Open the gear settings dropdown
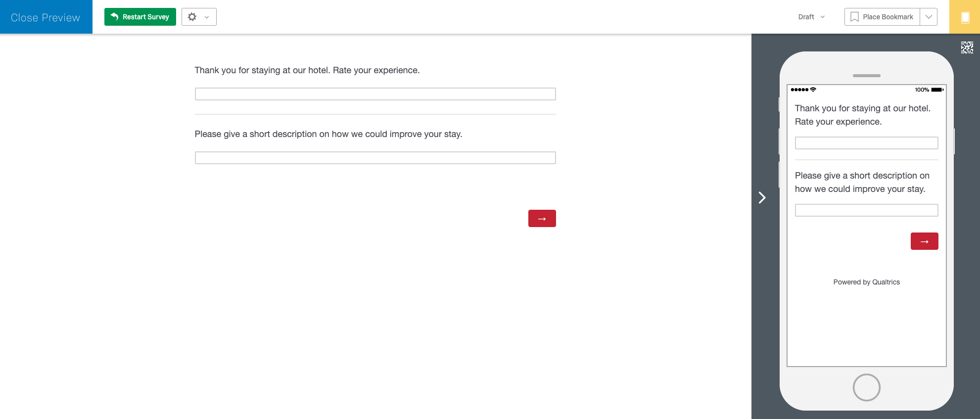Image resolution: width=980 pixels, height=419 pixels. (x=199, y=17)
